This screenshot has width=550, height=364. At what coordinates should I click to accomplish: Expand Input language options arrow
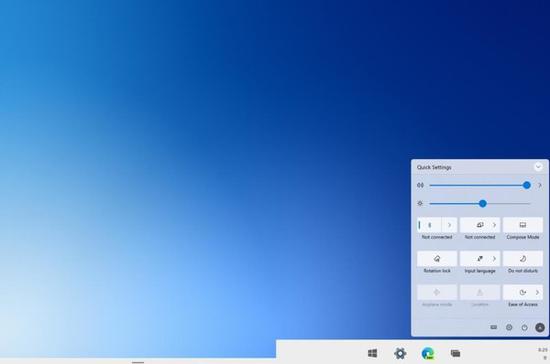click(x=494, y=259)
